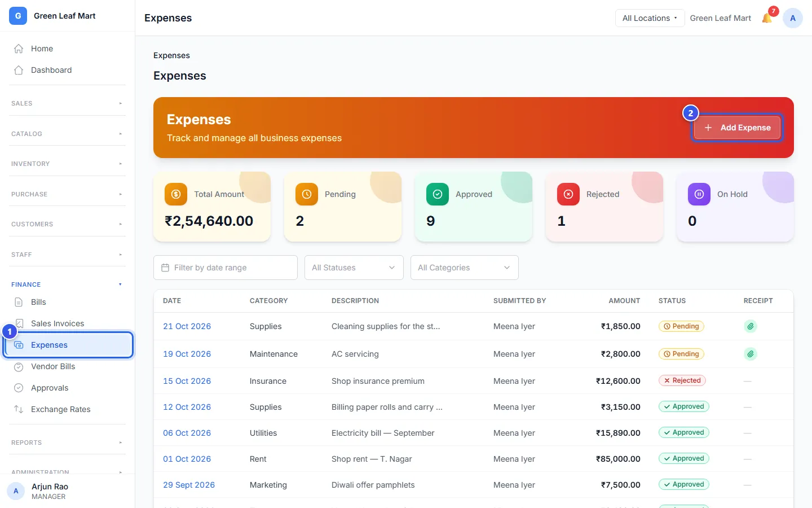The height and width of the screenshot is (508, 812).
Task: Click the Dashboard icon in sidebar
Action: click(19, 70)
